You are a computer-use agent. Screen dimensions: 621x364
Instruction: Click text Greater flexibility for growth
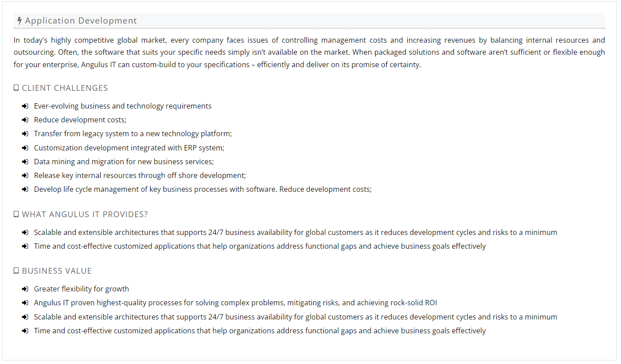pos(82,289)
